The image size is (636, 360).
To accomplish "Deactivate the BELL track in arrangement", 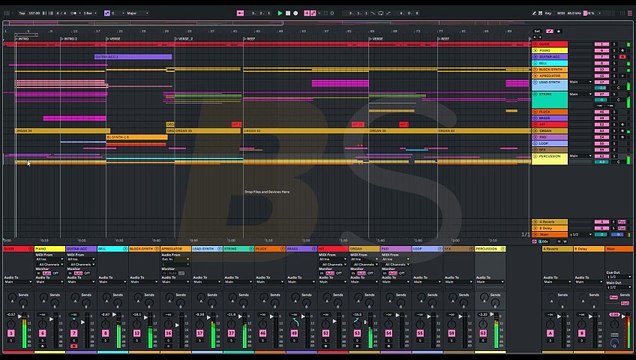I will pyautogui.click(x=602, y=63).
